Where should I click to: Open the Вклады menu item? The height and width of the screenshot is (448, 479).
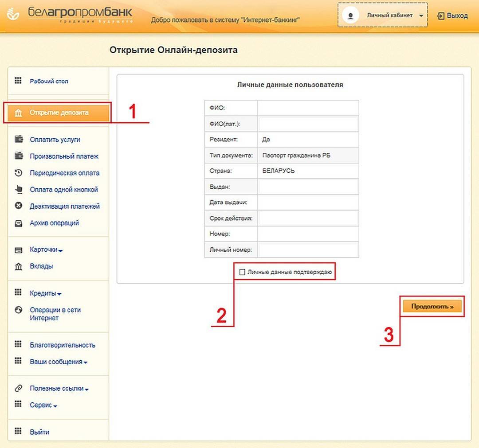(41, 266)
